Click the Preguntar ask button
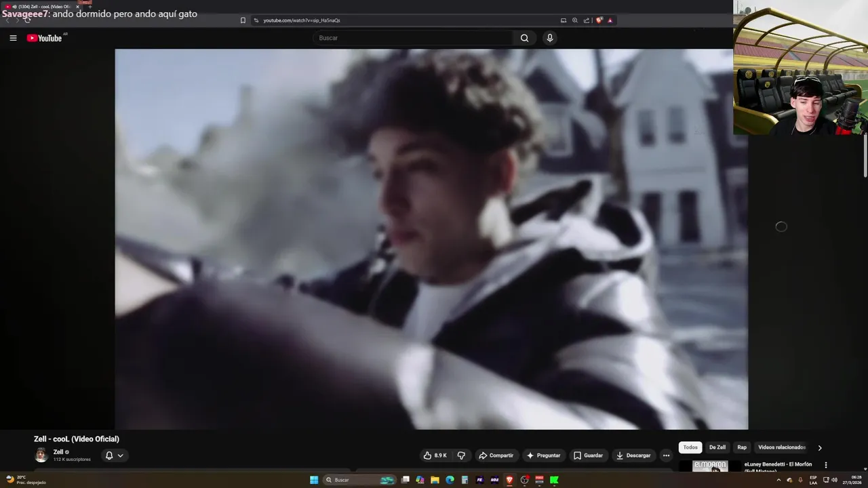The image size is (868, 488). click(543, 455)
